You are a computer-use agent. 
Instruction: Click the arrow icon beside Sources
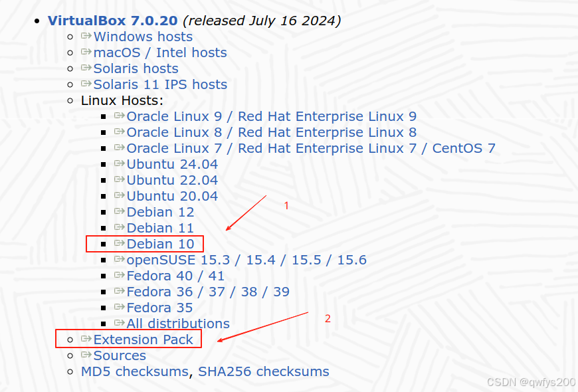[x=86, y=355]
